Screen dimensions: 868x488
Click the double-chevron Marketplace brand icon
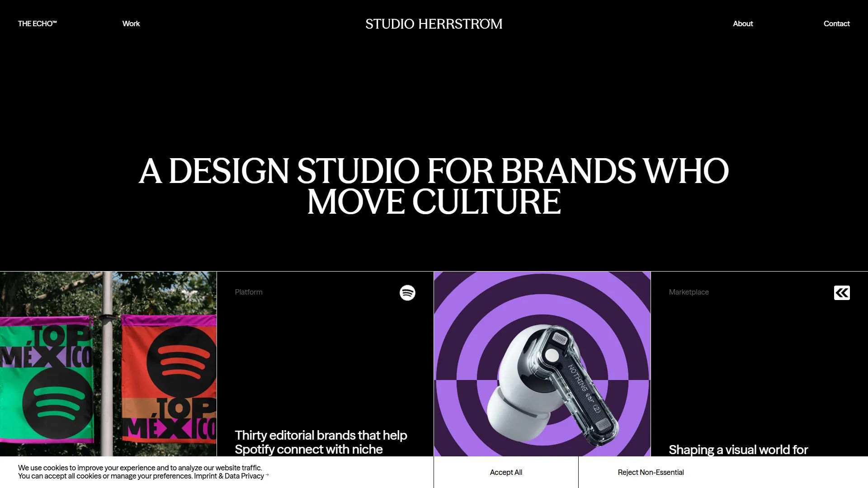(x=842, y=293)
